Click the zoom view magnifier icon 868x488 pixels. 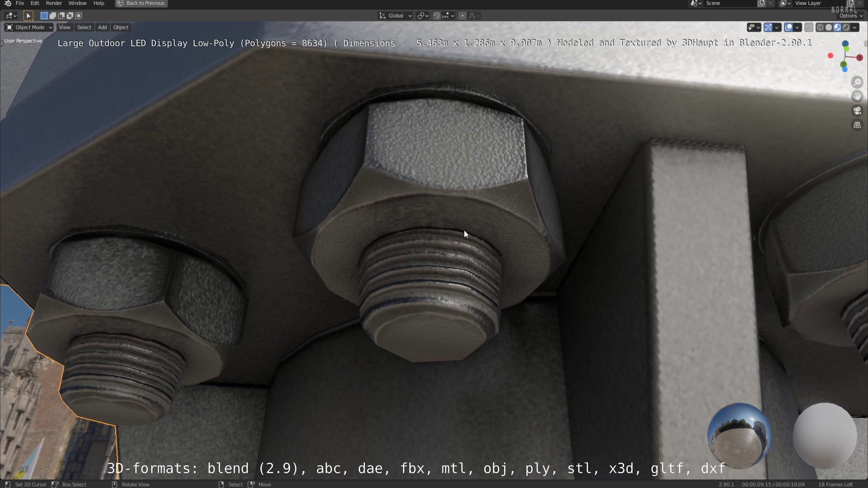[x=857, y=82]
